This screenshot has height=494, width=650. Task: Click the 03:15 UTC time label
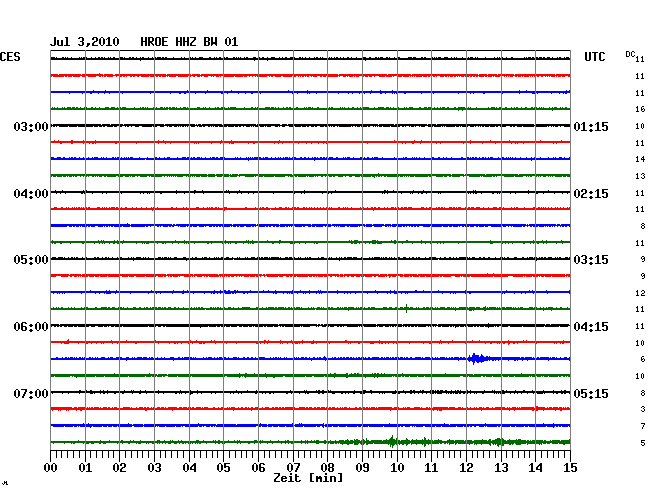(x=591, y=260)
